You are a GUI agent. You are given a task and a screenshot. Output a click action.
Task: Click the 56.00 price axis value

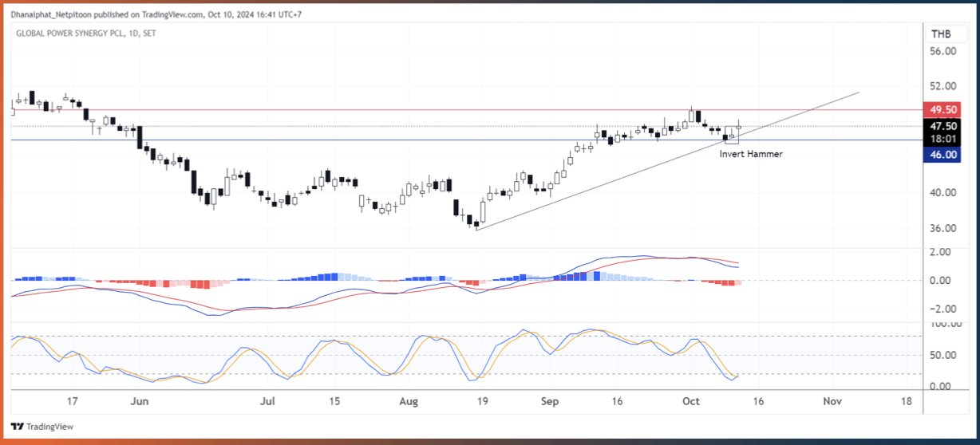click(x=943, y=51)
